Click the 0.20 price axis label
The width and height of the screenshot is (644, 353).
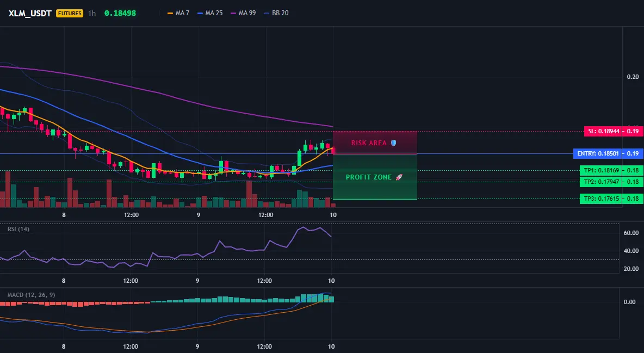(x=633, y=77)
